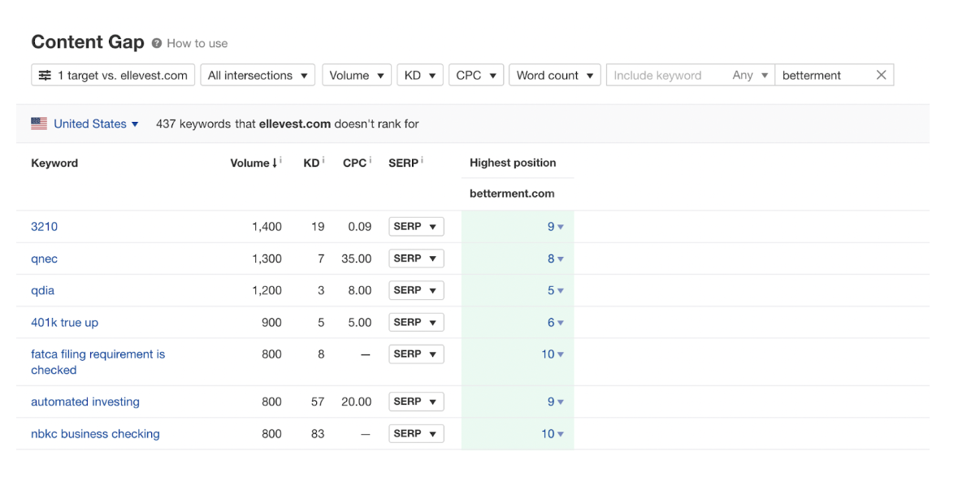Viewport: 980px width, 478px height.
Task: Click the info icon on the KD column
Action: (322, 158)
